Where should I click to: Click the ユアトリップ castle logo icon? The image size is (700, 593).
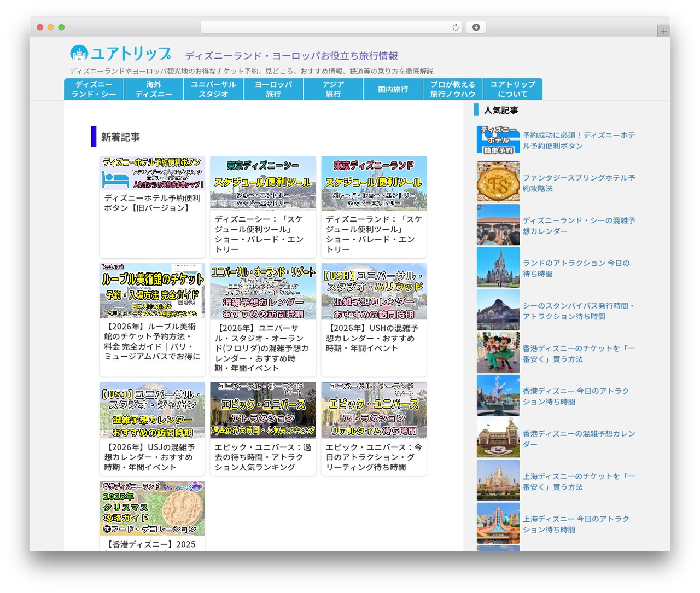(x=79, y=53)
